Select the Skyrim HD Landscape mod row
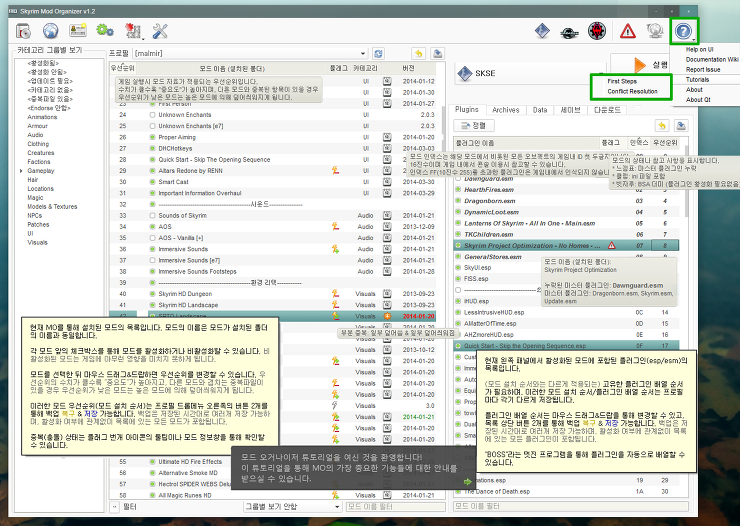 (x=272, y=305)
